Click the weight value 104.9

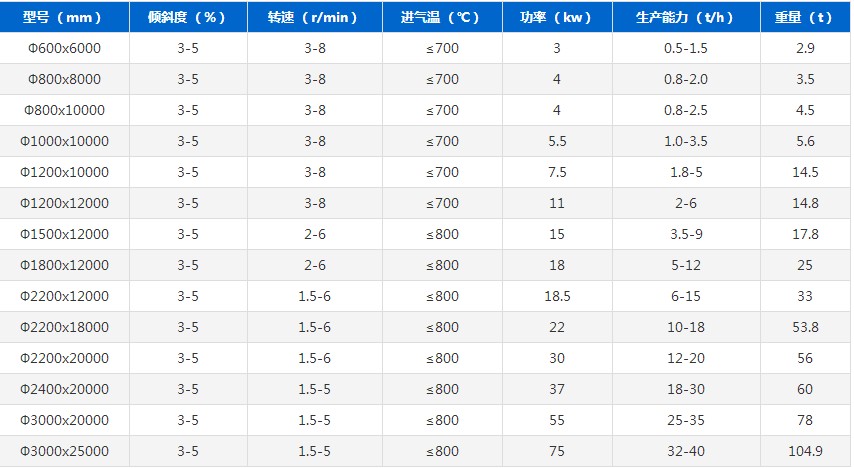(x=806, y=451)
